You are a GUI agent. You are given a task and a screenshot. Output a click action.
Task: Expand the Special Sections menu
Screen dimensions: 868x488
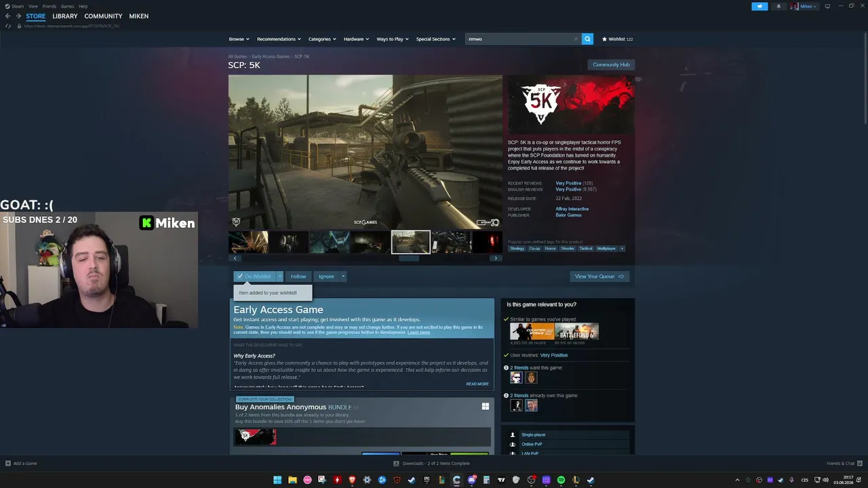435,39
